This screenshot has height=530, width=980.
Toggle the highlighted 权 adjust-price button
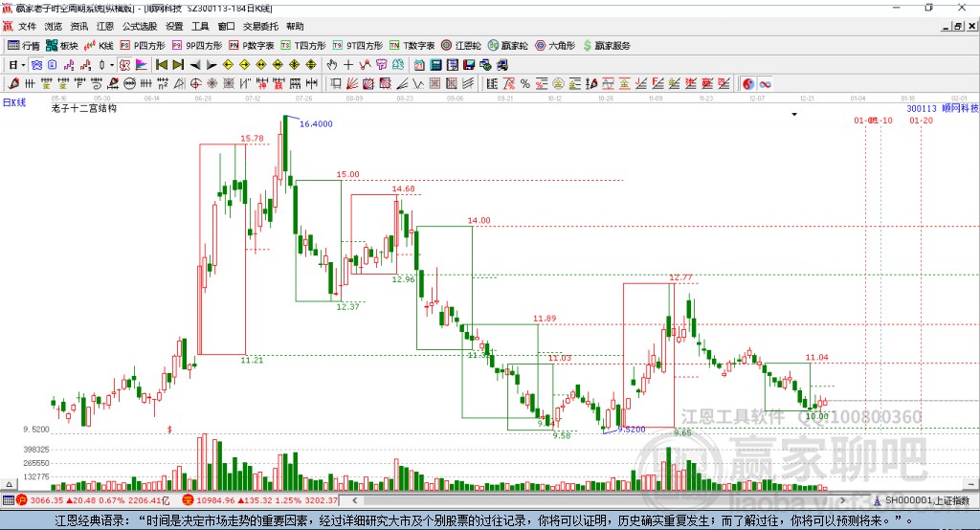[124, 65]
